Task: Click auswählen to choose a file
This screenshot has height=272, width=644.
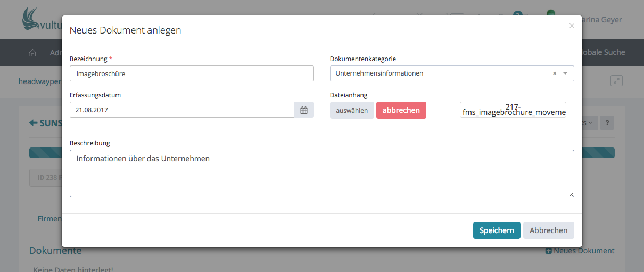Action: 351,110
